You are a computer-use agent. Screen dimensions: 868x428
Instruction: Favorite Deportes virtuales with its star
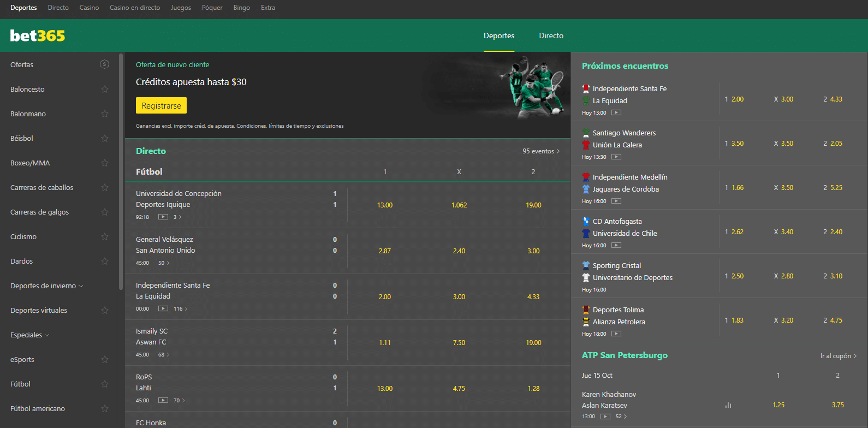click(105, 310)
